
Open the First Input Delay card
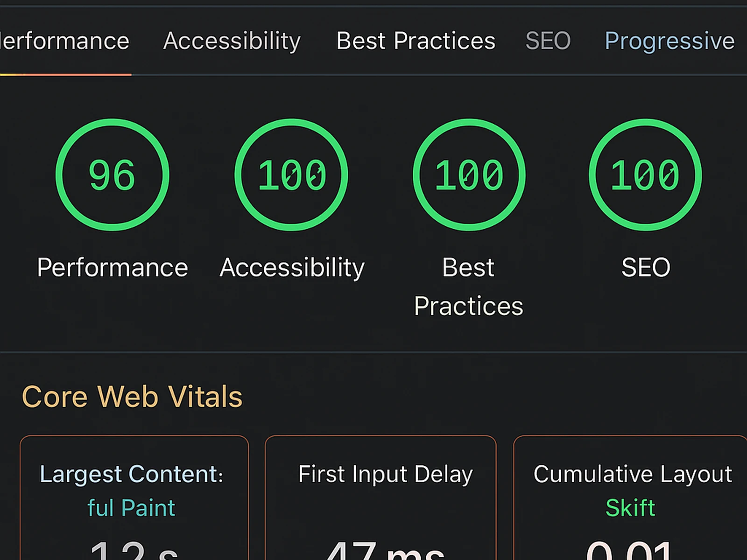point(381,498)
